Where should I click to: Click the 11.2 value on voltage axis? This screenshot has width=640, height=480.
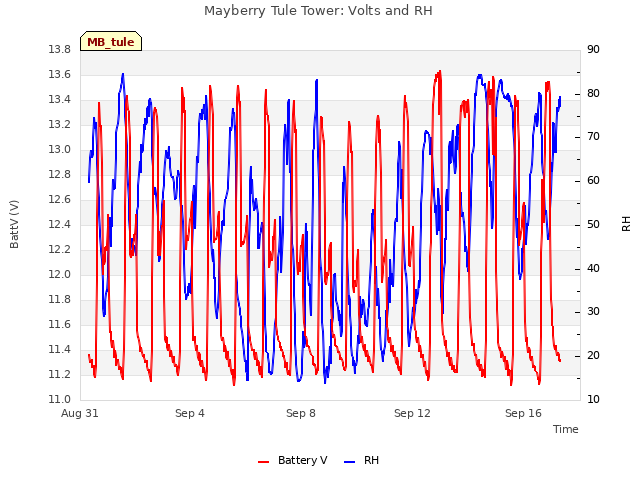point(60,374)
